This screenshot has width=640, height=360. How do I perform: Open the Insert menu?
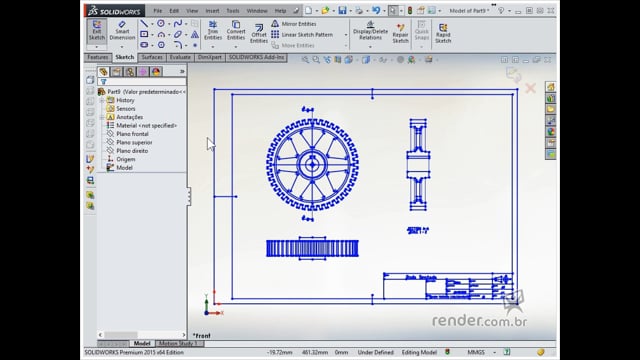tap(212, 11)
